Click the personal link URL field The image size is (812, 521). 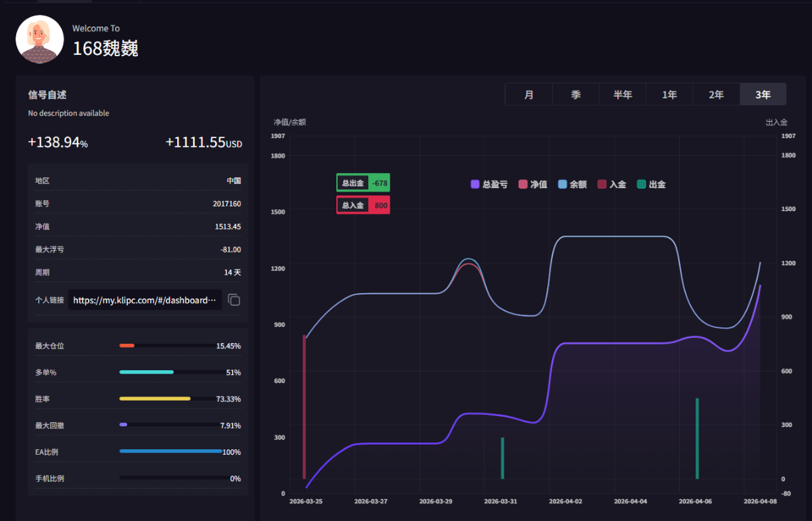click(x=145, y=300)
